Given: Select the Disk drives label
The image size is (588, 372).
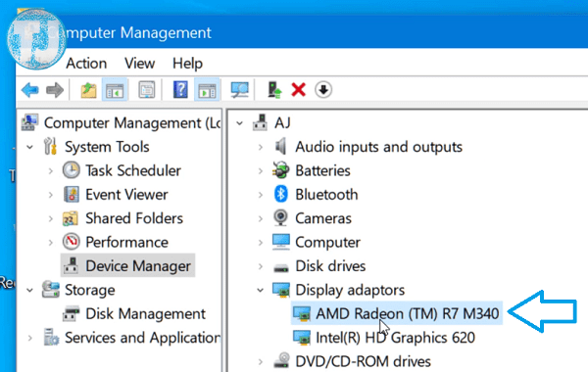Looking at the screenshot, I should click(330, 266).
